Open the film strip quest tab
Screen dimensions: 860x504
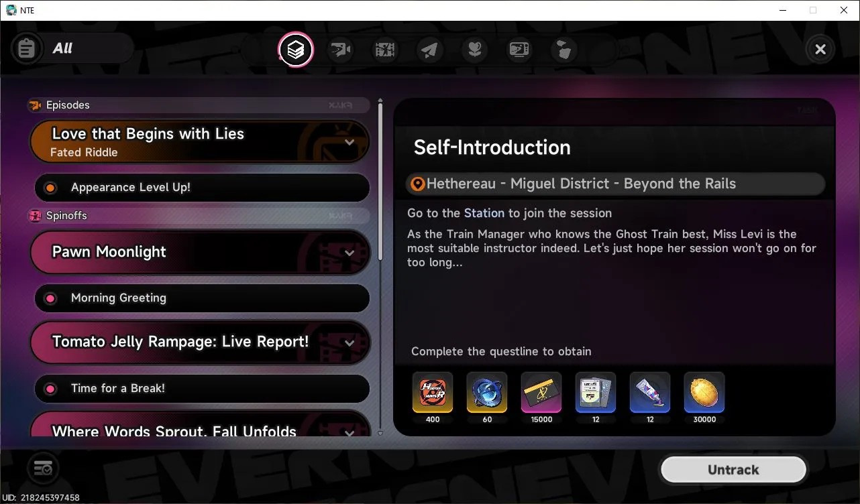pos(385,50)
